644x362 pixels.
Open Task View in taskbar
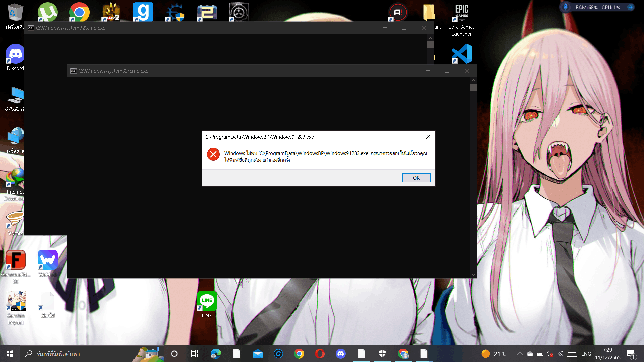click(194, 354)
